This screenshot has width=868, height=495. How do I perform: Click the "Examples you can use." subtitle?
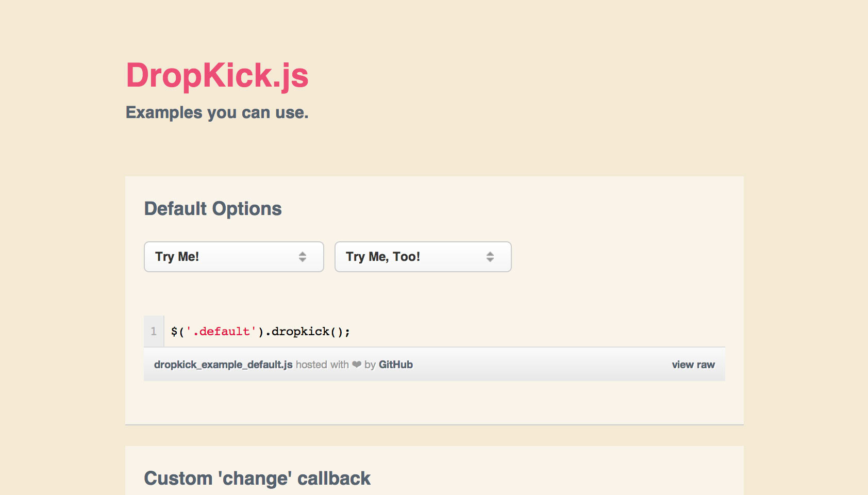click(217, 112)
